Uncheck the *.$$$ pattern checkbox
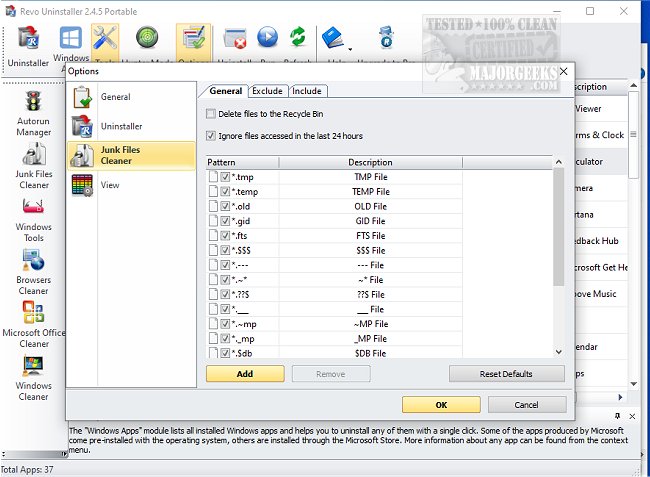 pos(225,250)
